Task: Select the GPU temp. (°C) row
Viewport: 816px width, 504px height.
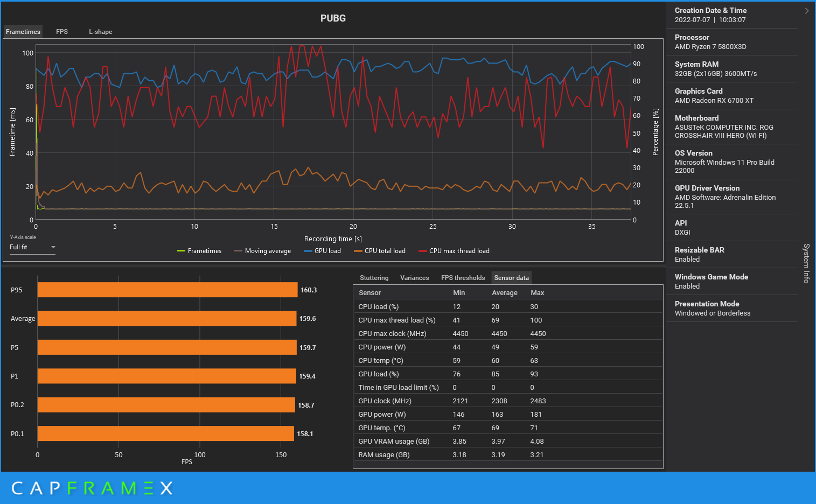Action: pos(508,428)
